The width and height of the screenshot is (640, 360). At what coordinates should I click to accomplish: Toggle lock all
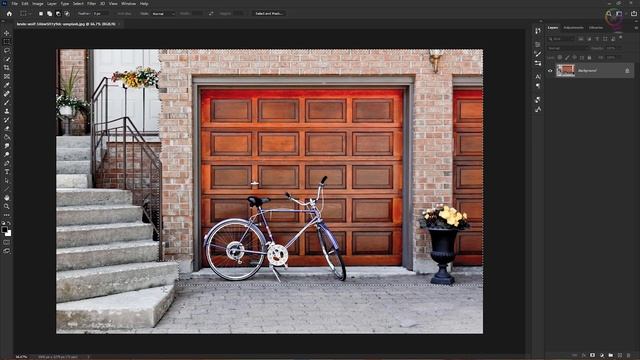click(589, 58)
